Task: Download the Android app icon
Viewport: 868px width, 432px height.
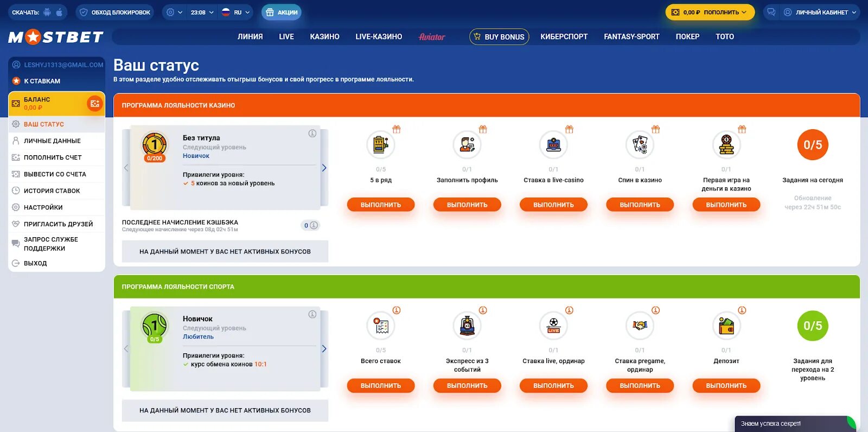Action: click(x=47, y=12)
